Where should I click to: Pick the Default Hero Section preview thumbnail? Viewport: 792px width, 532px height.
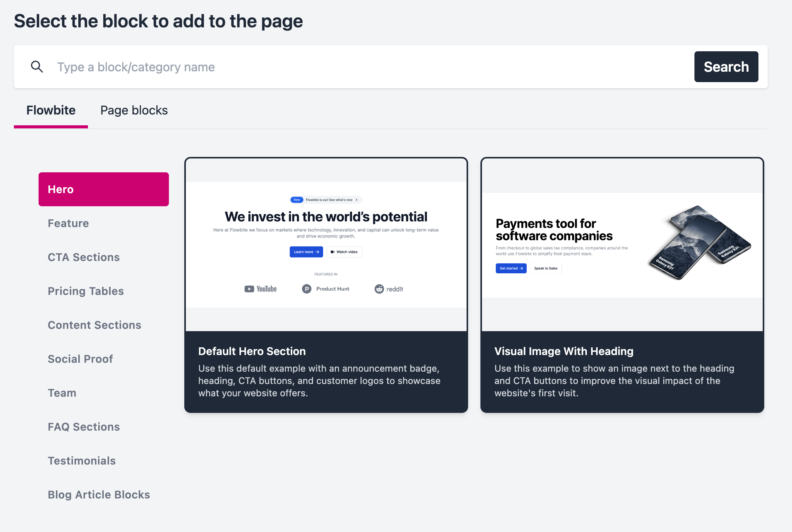(326, 245)
